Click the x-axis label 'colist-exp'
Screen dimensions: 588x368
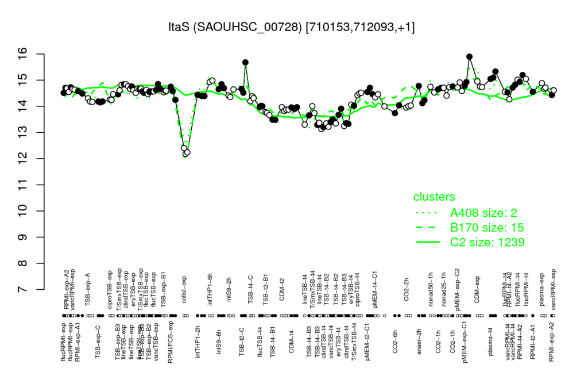[x=185, y=289]
